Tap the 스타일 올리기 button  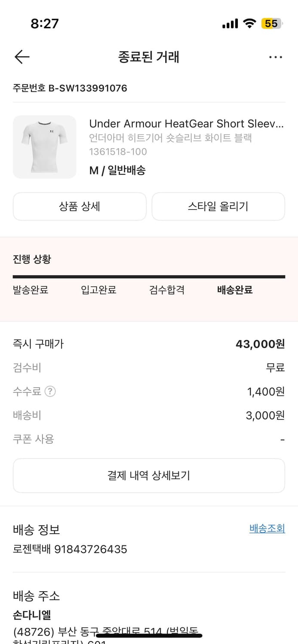click(x=218, y=207)
